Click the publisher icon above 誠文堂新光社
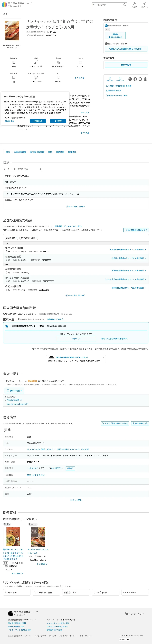Screen dimensions: 152x644 58,62
